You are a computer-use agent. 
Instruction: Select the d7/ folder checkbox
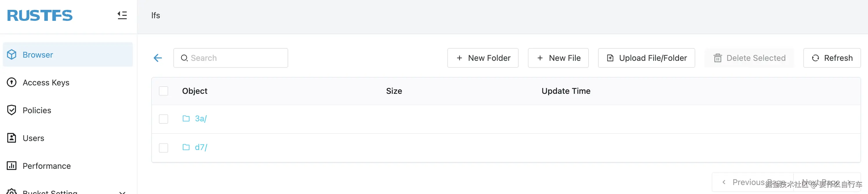coord(164,148)
